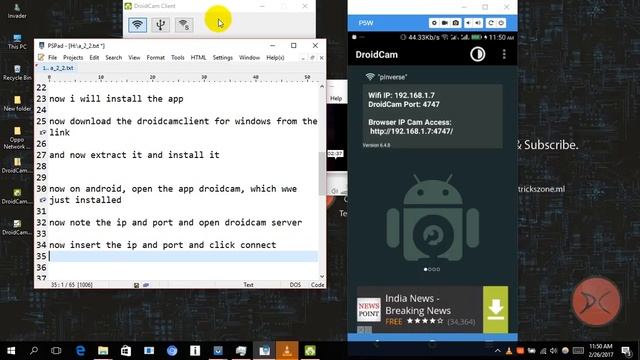The width and height of the screenshot is (640, 360).
Task: Select WiFi server mode icon in DroidCam Client
Action: (184, 24)
